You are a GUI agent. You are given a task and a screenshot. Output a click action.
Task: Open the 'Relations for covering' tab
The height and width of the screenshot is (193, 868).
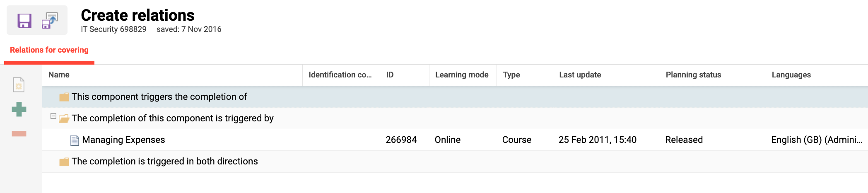point(49,50)
